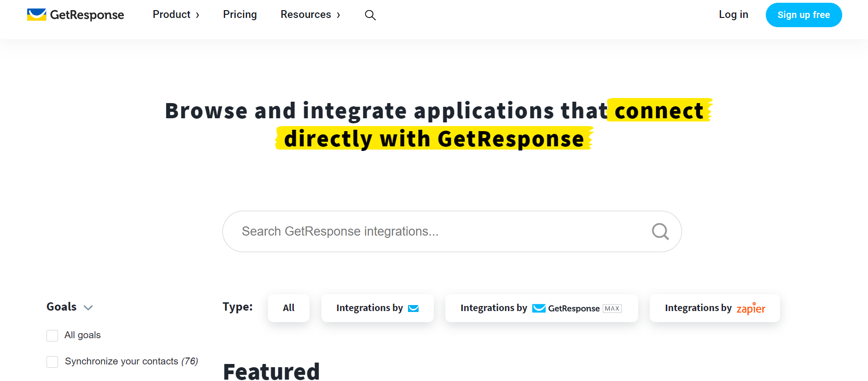Collapse the Goals section chevron
This screenshot has width=868, height=381.
click(88, 307)
